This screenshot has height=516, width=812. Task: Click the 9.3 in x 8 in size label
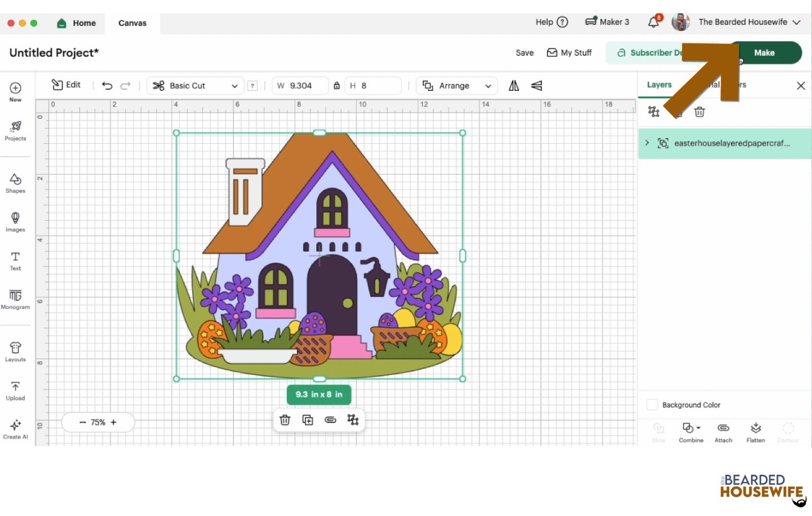click(319, 394)
